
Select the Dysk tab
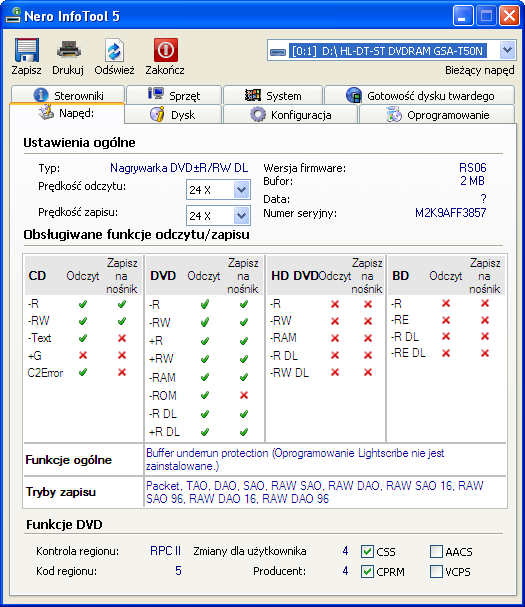tap(173, 114)
